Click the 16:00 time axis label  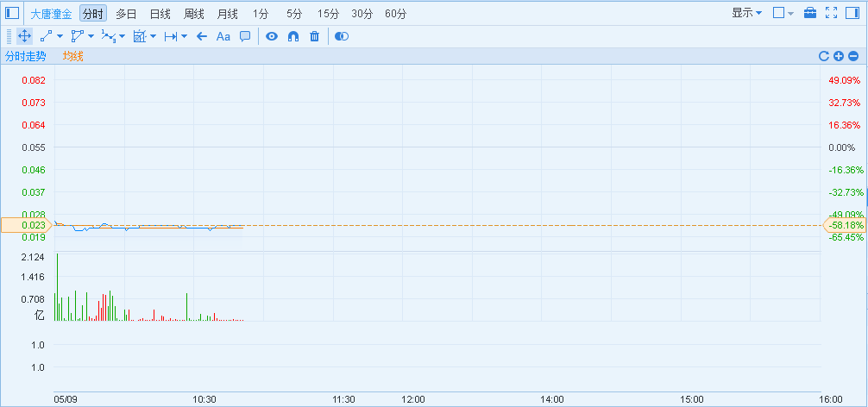(x=830, y=399)
